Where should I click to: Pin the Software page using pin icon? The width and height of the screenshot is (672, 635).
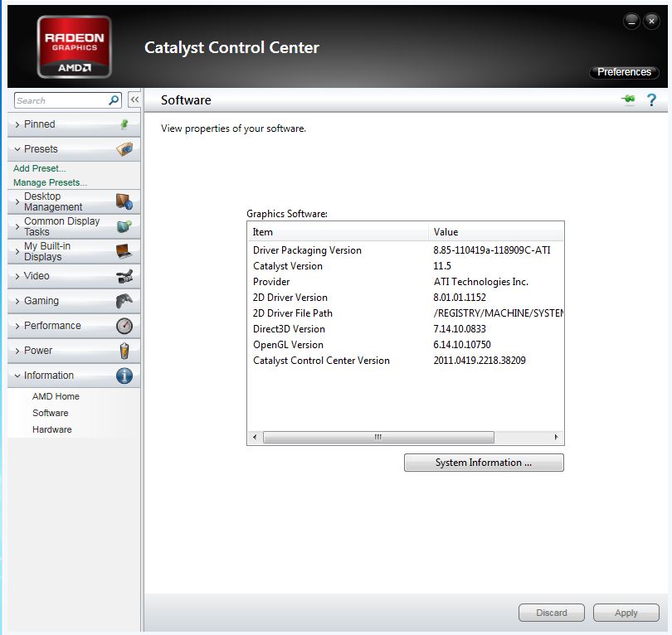(x=628, y=99)
